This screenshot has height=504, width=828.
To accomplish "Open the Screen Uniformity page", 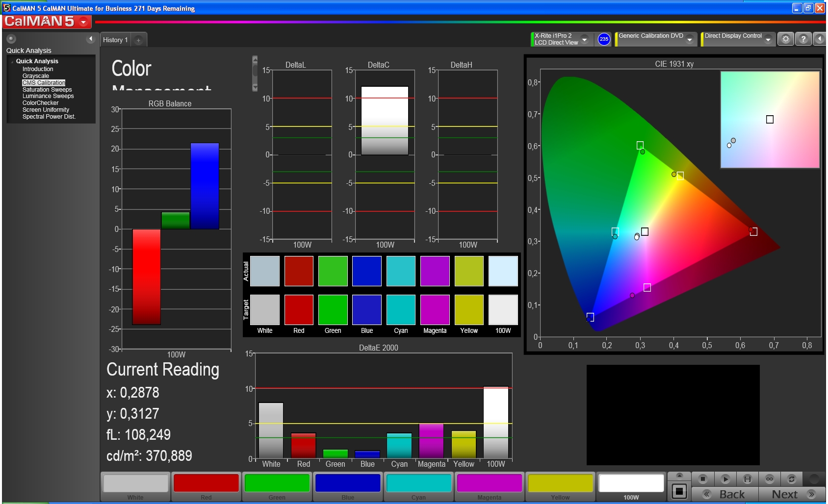I will (x=46, y=110).
